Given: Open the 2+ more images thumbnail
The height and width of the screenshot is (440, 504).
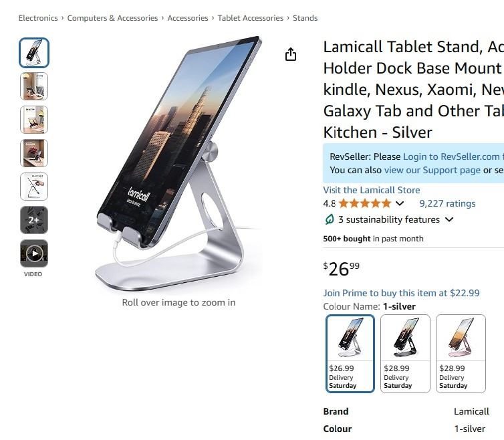Looking at the screenshot, I should pos(34,220).
